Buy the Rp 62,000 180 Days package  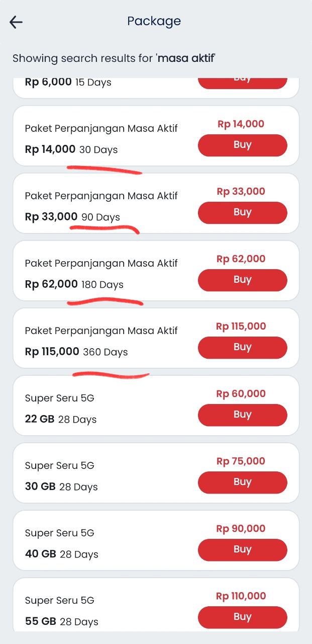(242, 280)
